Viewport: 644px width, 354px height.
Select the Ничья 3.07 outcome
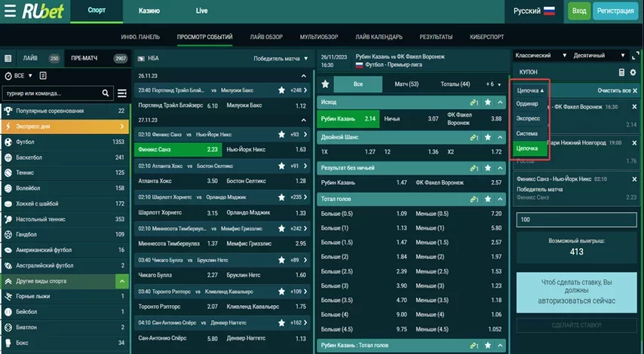pyautogui.click(x=411, y=119)
